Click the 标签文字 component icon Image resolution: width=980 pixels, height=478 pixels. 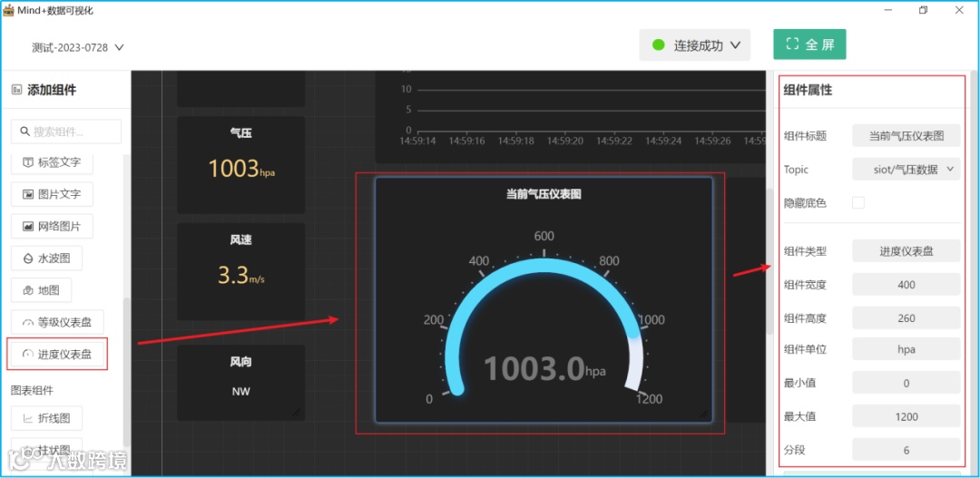(27, 162)
